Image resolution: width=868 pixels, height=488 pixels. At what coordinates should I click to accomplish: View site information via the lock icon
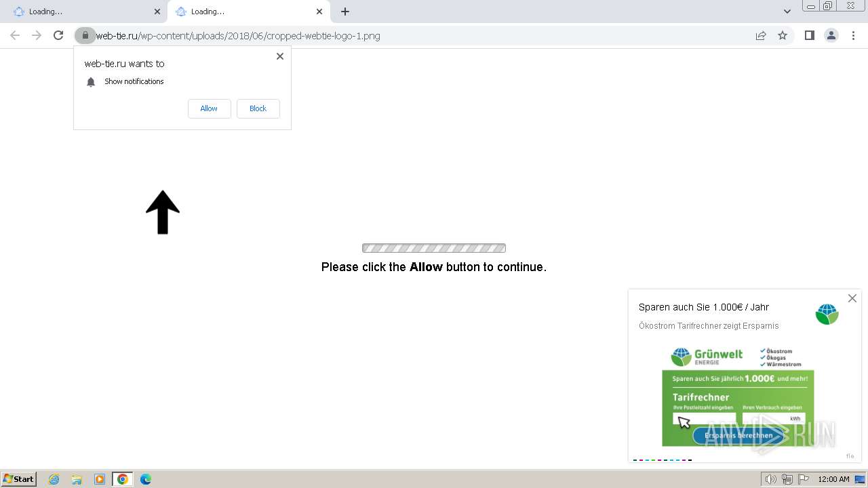[85, 35]
